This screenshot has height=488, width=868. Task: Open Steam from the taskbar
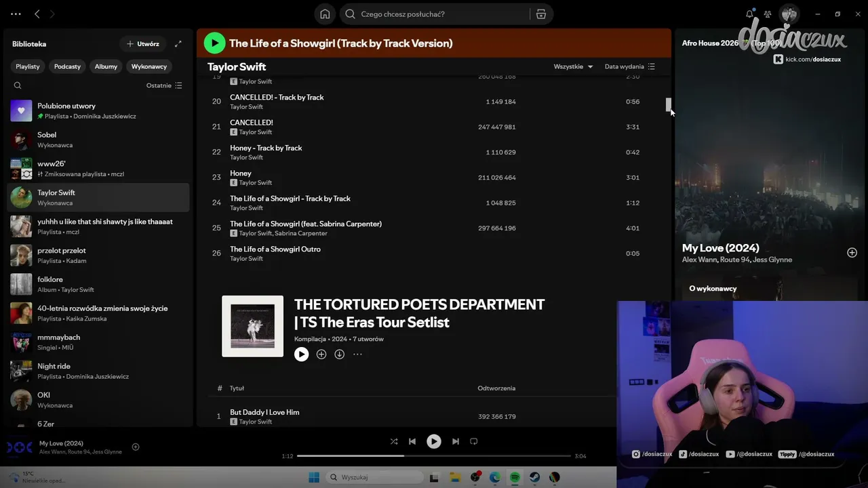(534, 477)
